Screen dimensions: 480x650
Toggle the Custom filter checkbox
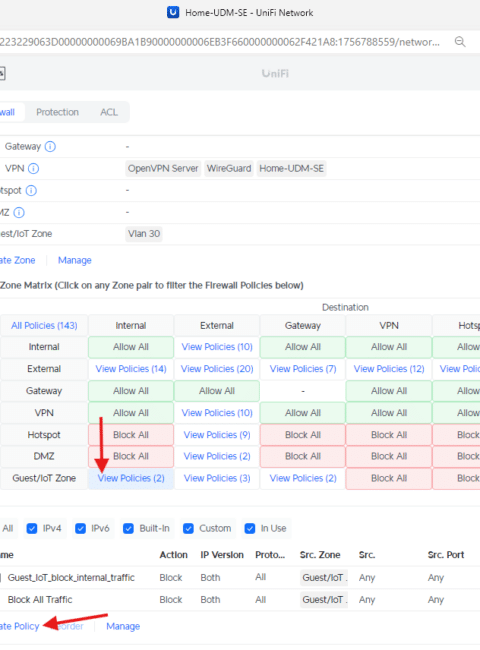[x=188, y=528]
